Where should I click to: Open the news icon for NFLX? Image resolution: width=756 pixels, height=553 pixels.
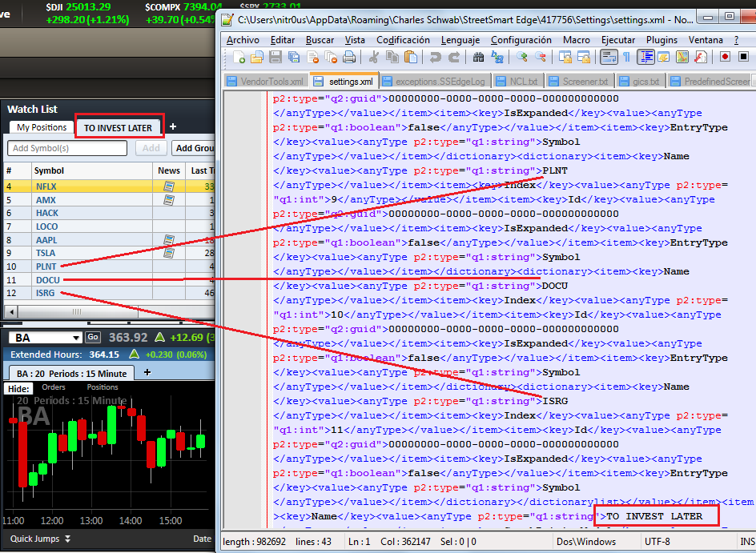tap(169, 186)
